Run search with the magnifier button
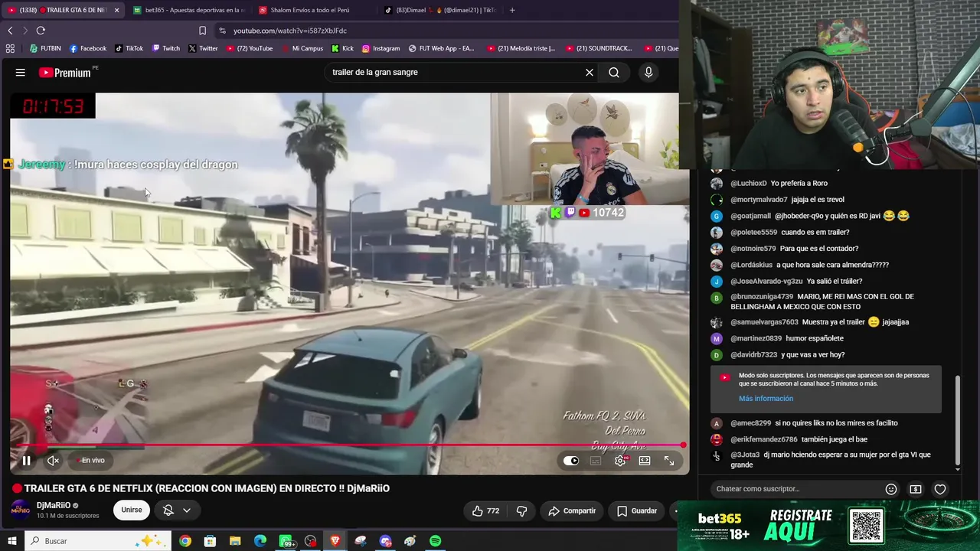980x551 pixels. point(614,73)
